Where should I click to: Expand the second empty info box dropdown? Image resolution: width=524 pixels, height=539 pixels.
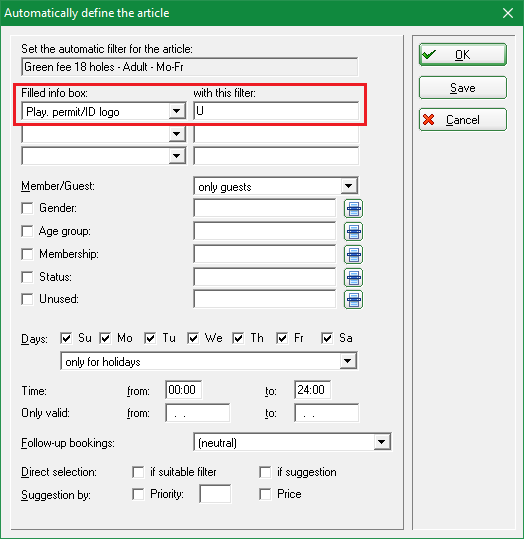[x=177, y=134]
